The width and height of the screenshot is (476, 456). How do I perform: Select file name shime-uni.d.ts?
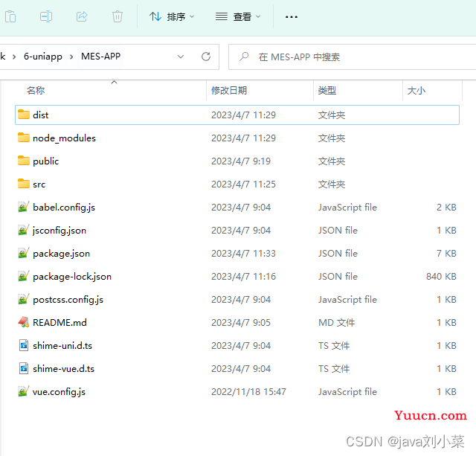coord(62,345)
